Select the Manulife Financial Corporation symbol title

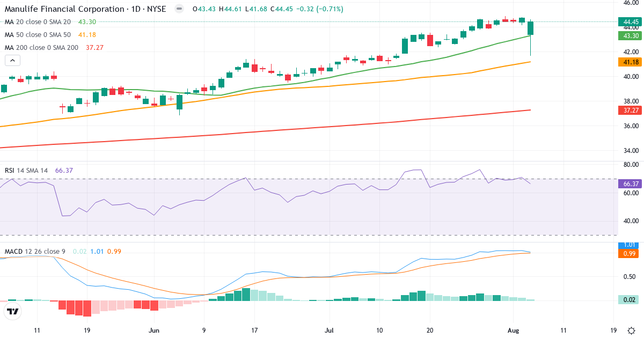[85, 9]
